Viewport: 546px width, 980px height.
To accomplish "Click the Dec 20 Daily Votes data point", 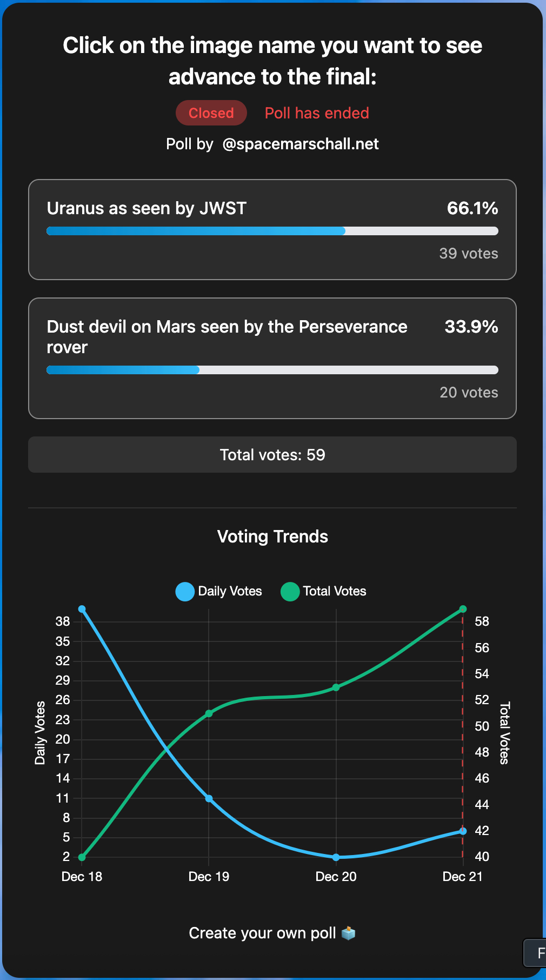I will click(x=336, y=857).
